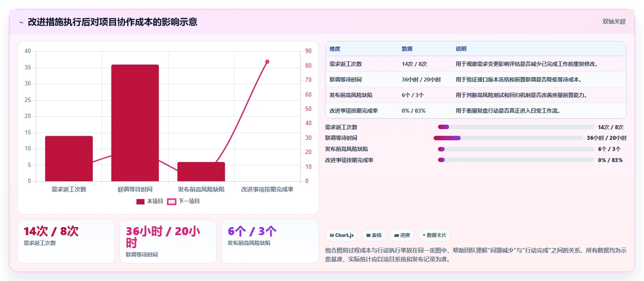The image size is (644, 281).
Task: Click right axis value 90
Action: coord(308,51)
